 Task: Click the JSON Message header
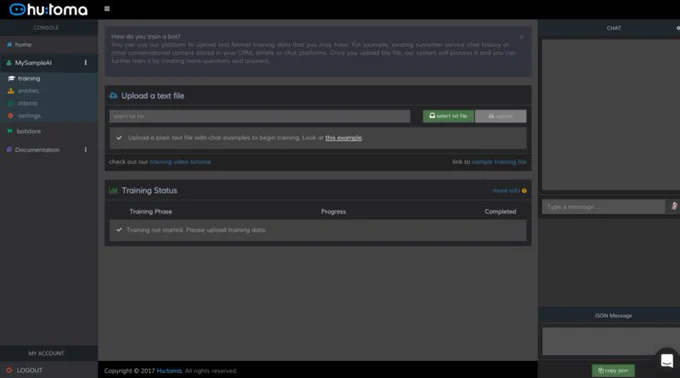613,316
